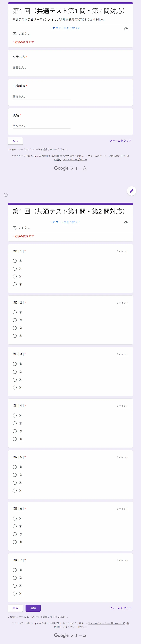The width and height of the screenshot is (141, 644).
Task: Click the cloud saved icon in second form header
Action: click(126, 223)
